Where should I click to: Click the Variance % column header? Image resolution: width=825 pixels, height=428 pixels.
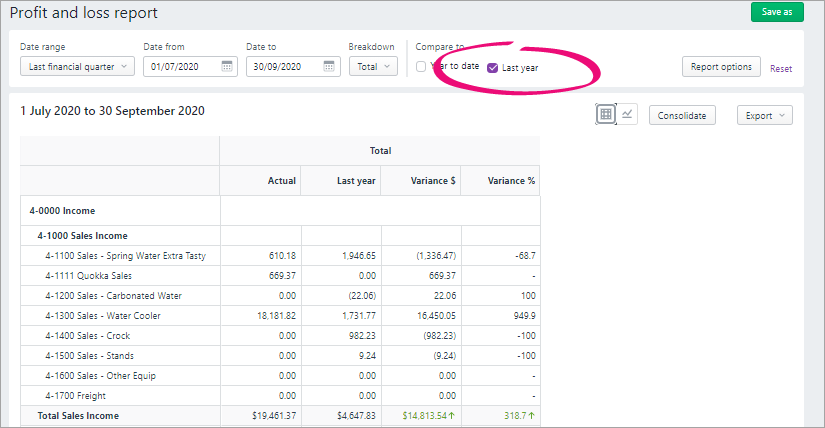[x=510, y=181]
